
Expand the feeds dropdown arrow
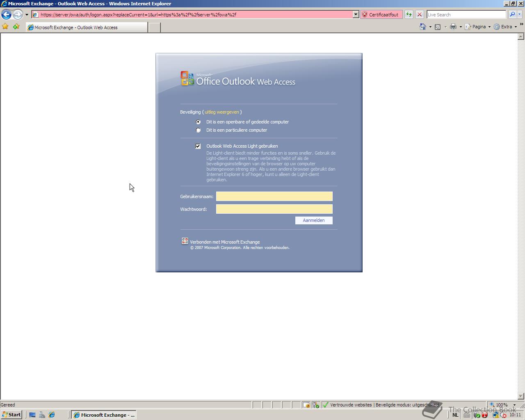(445, 27)
